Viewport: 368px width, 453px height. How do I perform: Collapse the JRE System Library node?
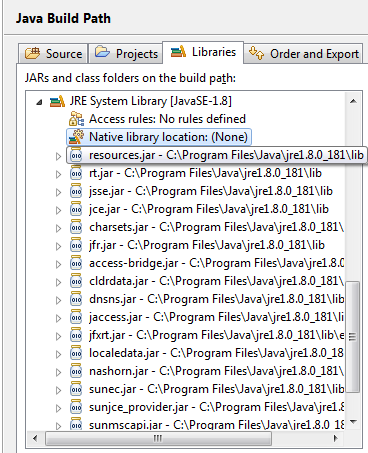tap(39, 102)
